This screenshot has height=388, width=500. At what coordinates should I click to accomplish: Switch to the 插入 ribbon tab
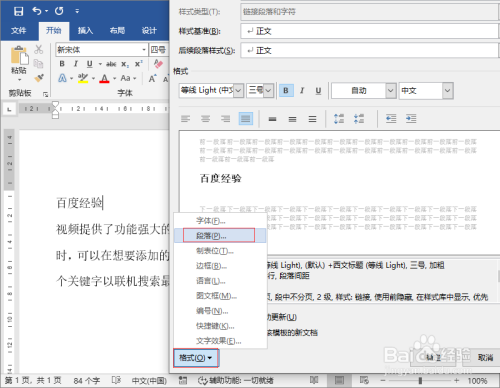(85, 31)
